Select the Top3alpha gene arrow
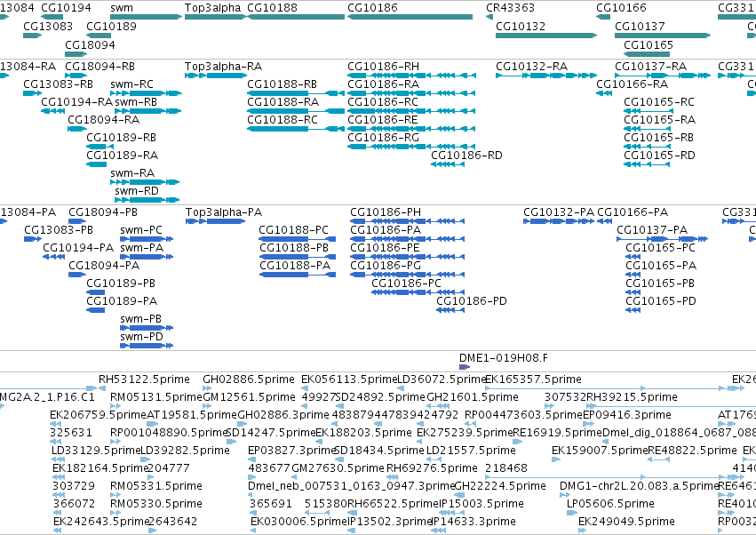Viewport: 756px width, 535px height. [x=216, y=17]
